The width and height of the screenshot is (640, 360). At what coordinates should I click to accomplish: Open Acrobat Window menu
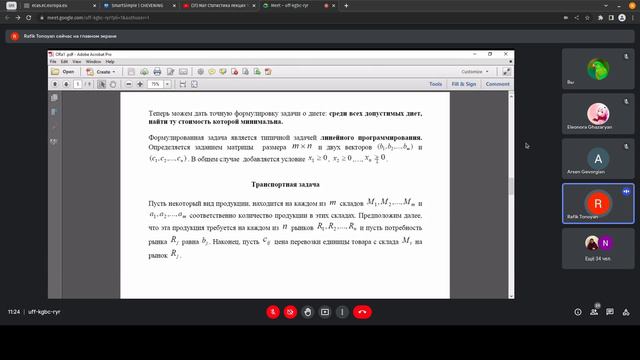coord(93,62)
